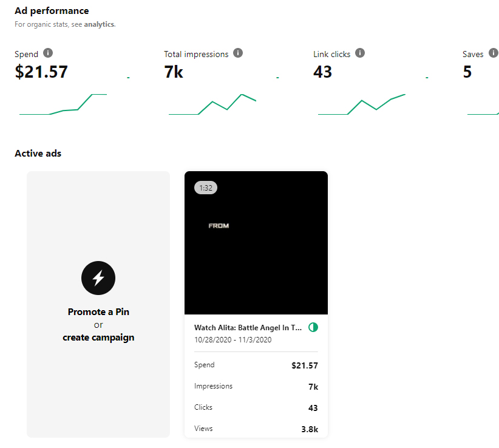This screenshot has height=448, width=499.
Task: Click the Clicks row showing 43
Action: tap(256, 407)
